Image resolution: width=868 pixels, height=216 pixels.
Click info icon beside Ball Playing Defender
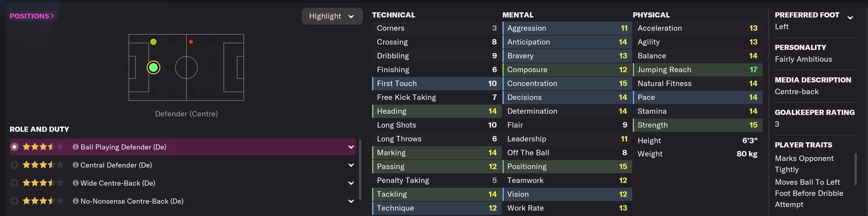[x=75, y=147]
